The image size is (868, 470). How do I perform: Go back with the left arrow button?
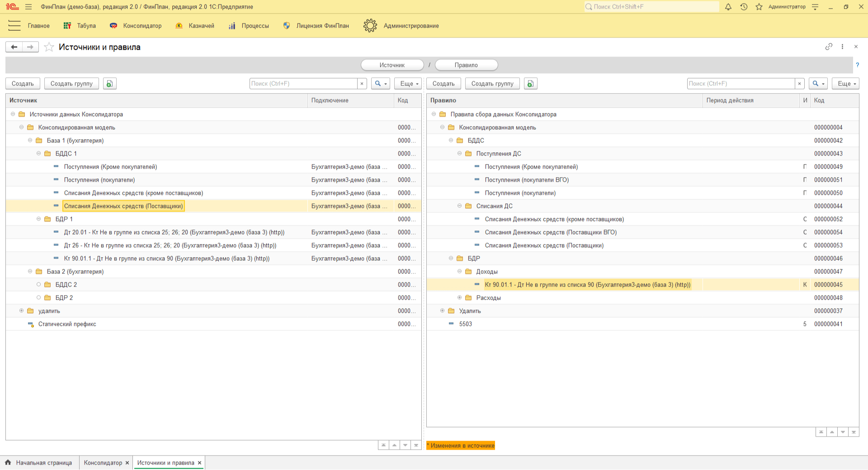pos(14,47)
